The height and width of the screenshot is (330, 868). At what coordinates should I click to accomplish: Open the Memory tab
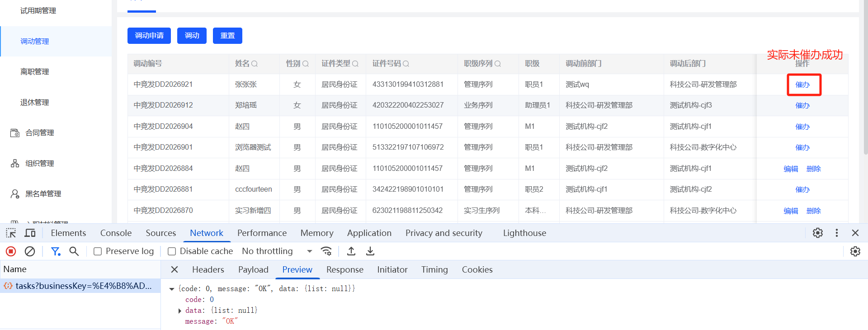tap(317, 233)
